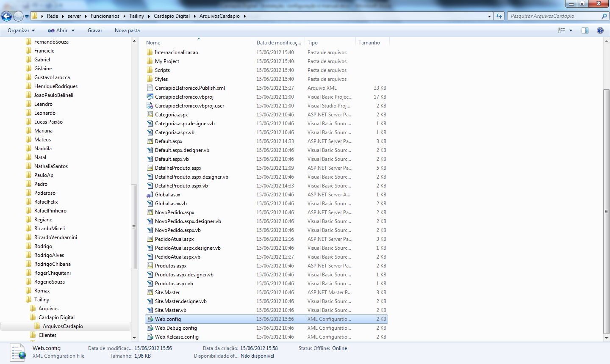Click the CardapioEletronico.Publish.xml file icon
This screenshot has width=610, height=364.
pos(150,88)
